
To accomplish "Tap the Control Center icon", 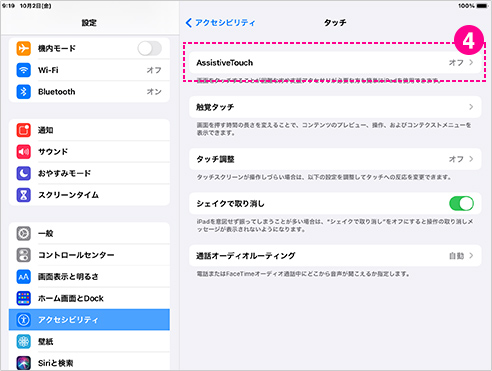I will pyautogui.click(x=24, y=255).
